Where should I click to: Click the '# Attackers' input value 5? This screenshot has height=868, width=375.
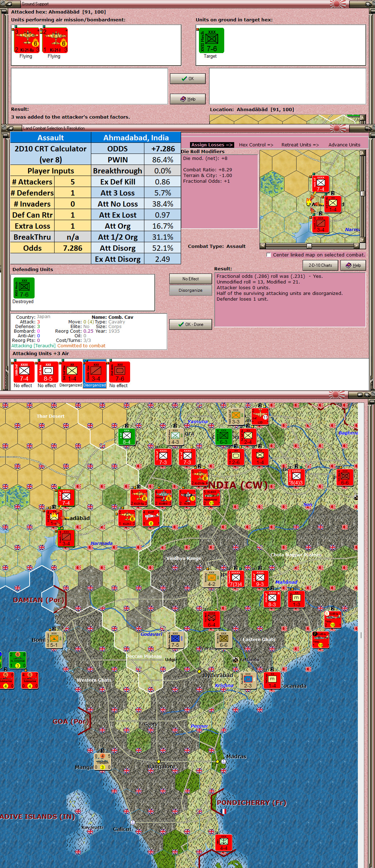(73, 182)
